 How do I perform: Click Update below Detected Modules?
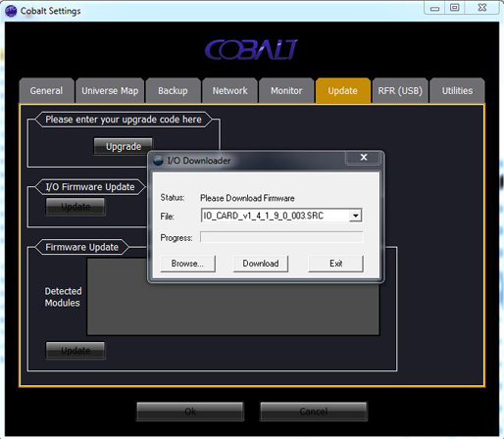[76, 351]
